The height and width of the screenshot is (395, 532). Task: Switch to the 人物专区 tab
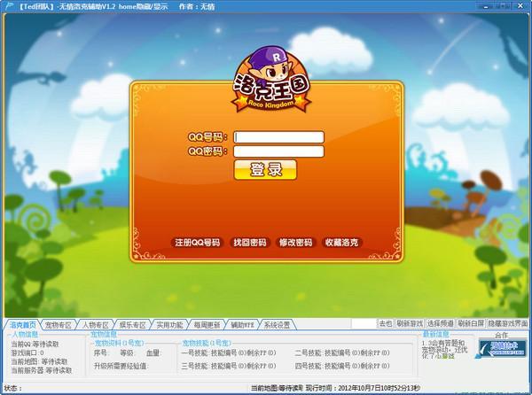point(96,325)
